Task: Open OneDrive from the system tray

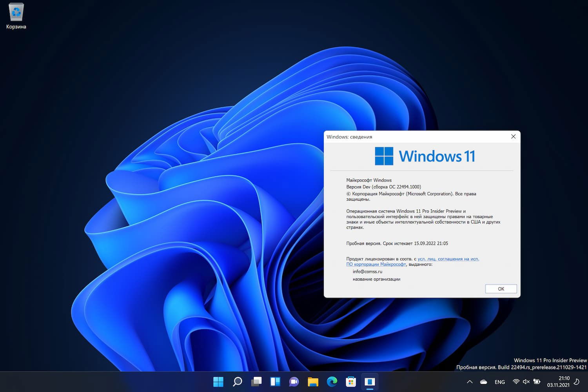Action: (x=483, y=381)
